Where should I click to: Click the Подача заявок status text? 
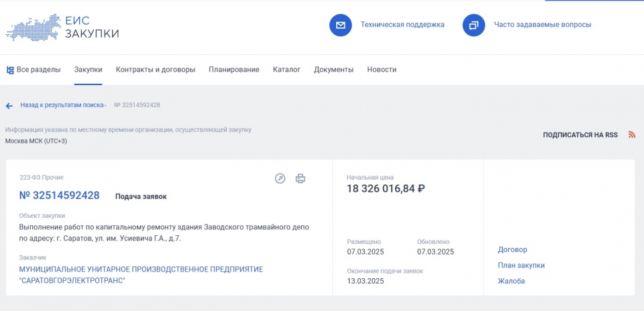(141, 196)
